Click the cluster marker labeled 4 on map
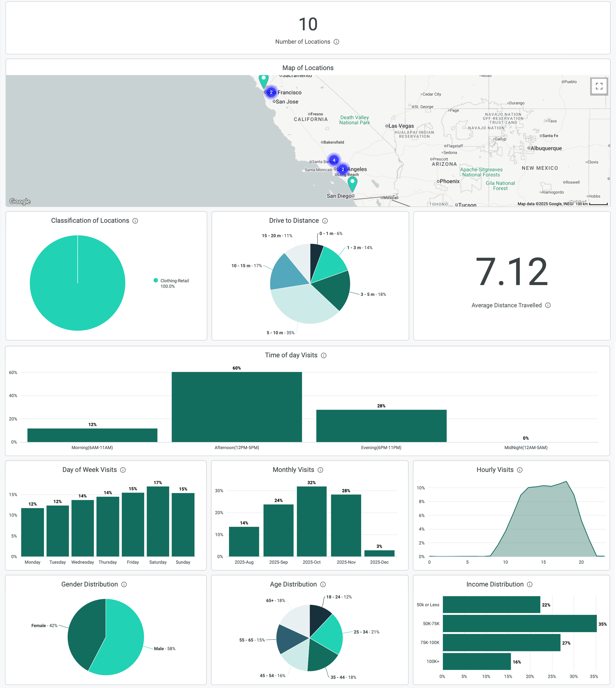The width and height of the screenshot is (616, 688). tap(334, 160)
